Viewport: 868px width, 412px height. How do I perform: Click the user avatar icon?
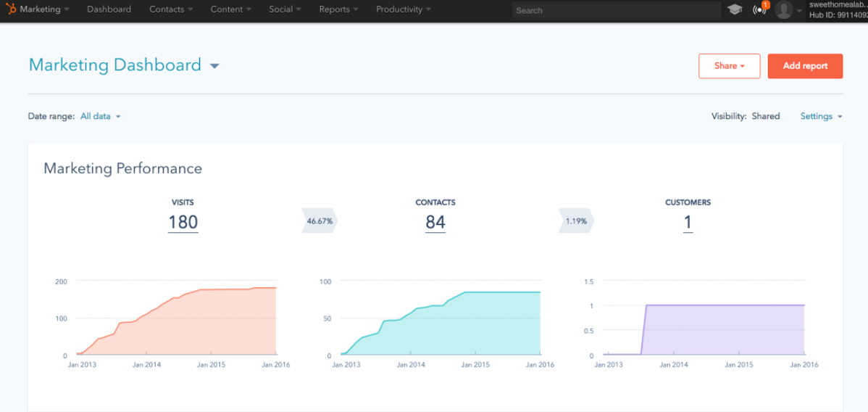(784, 9)
